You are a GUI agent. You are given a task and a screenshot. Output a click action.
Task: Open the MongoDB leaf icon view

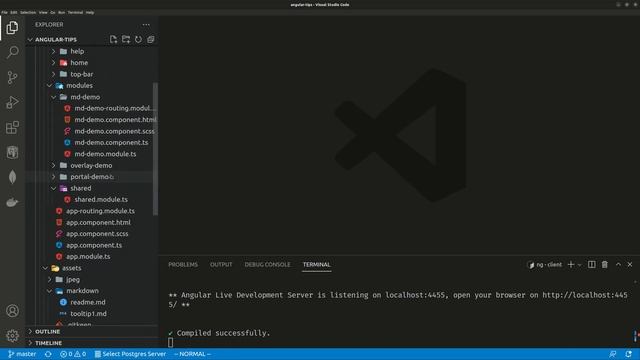[12, 177]
